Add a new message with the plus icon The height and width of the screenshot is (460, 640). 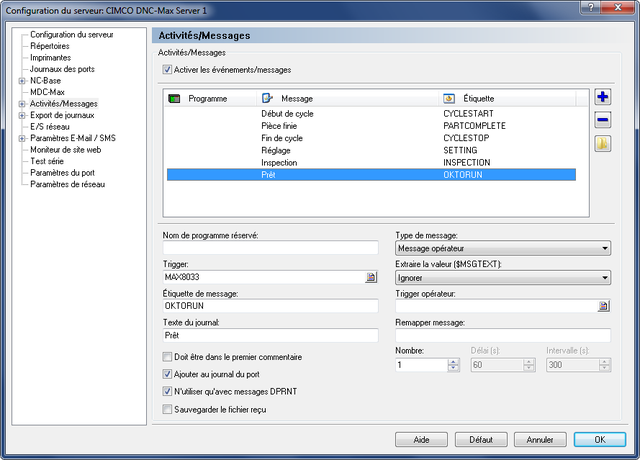tap(602, 97)
